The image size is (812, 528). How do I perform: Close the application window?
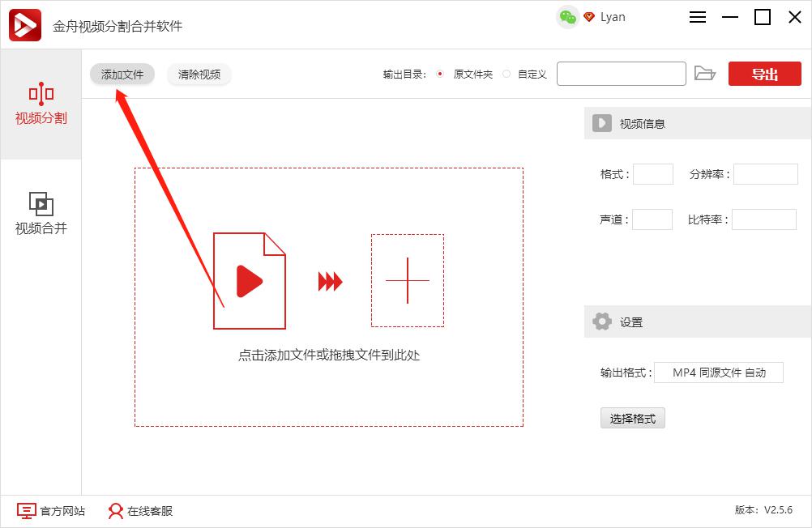[795, 17]
